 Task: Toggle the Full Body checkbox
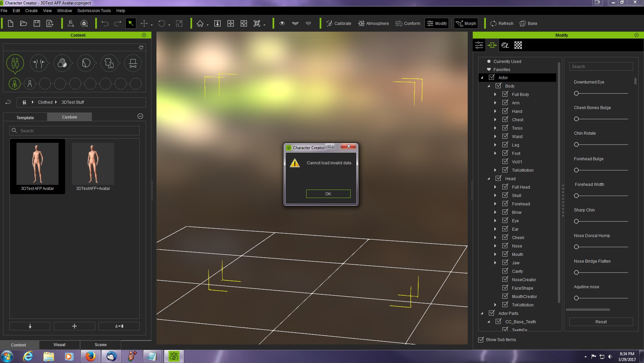tap(505, 94)
